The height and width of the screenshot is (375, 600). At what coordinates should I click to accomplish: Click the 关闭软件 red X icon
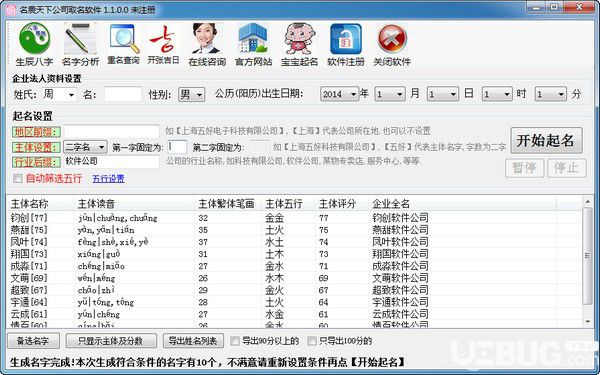click(392, 44)
